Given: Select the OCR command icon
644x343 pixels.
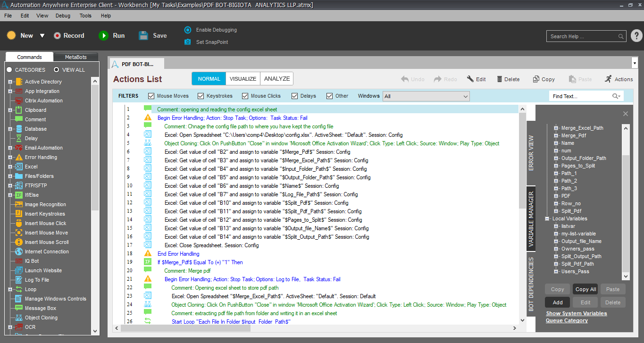Looking at the screenshot, I should (x=19, y=327).
